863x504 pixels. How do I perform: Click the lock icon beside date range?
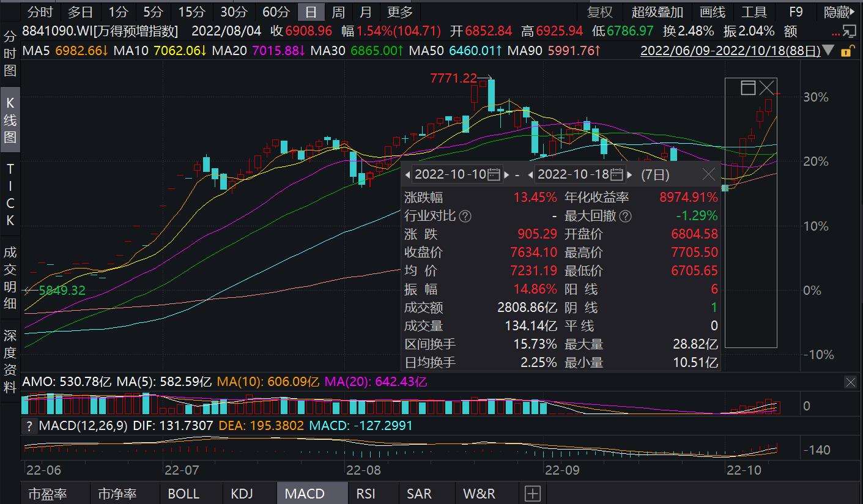pos(846,51)
